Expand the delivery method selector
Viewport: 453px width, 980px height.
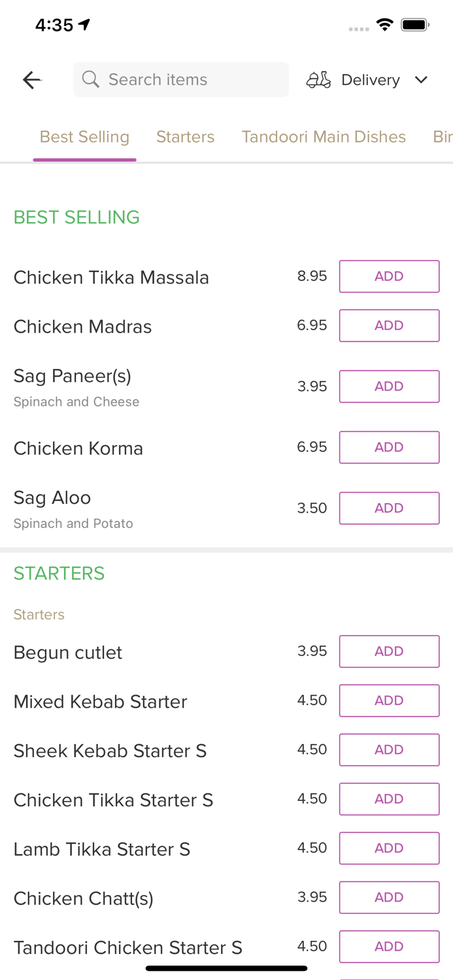tap(370, 79)
